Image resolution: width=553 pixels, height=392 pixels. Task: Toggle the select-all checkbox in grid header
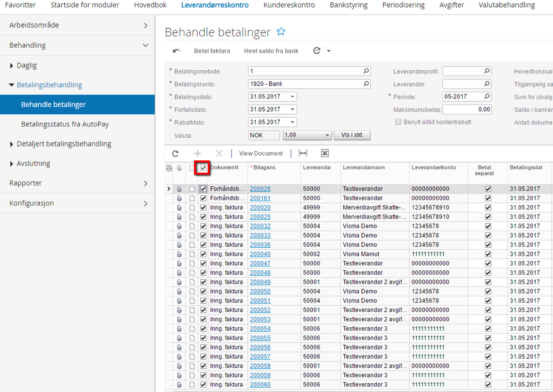pos(203,168)
